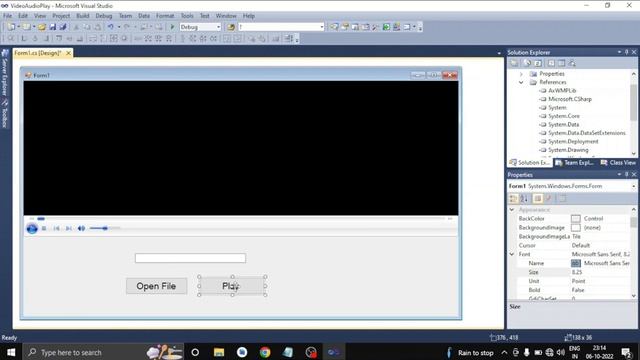Viewport: 640px width, 360px height.
Task: Open the Format menu
Action: point(165,16)
